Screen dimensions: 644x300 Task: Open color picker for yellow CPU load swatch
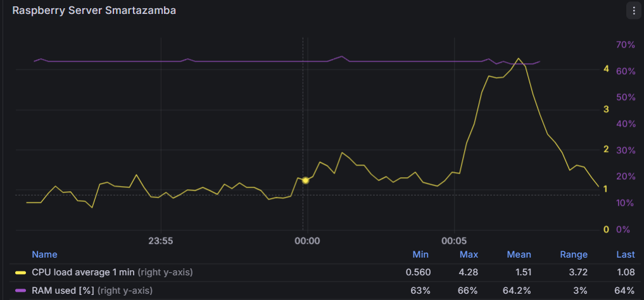(20, 272)
